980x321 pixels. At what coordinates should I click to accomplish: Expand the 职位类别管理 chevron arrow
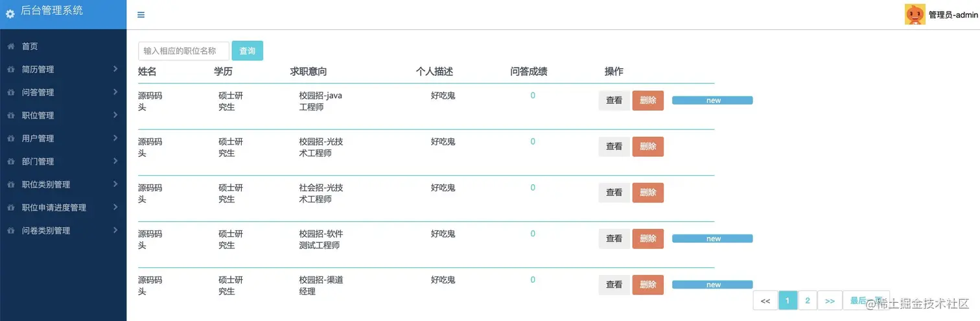point(115,184)
